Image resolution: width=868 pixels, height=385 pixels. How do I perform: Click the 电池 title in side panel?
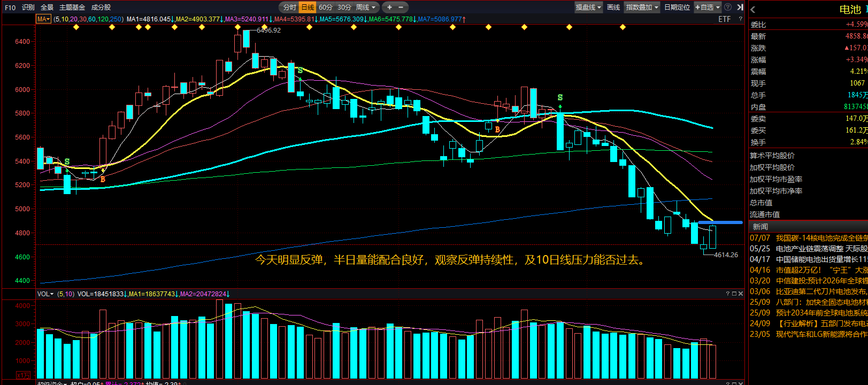tap(850, 10)
